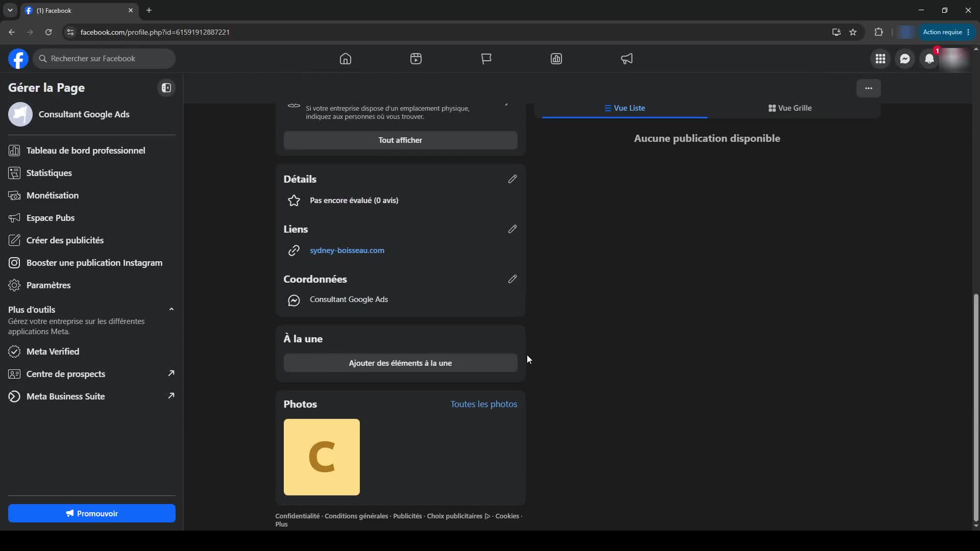Image resolution: width=980 pixels, height=551 pixels.
Task: Click the Facebook logo icon
Action: 18,59
